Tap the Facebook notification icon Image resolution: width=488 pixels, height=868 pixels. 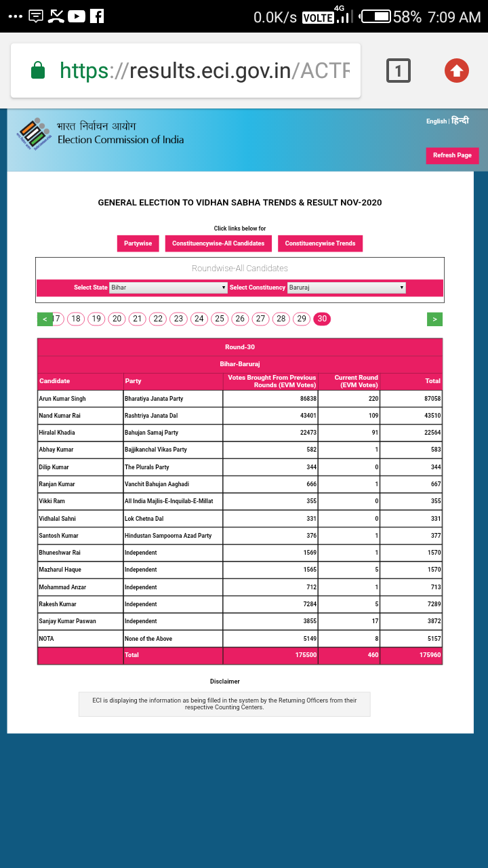tap(97, 16)
